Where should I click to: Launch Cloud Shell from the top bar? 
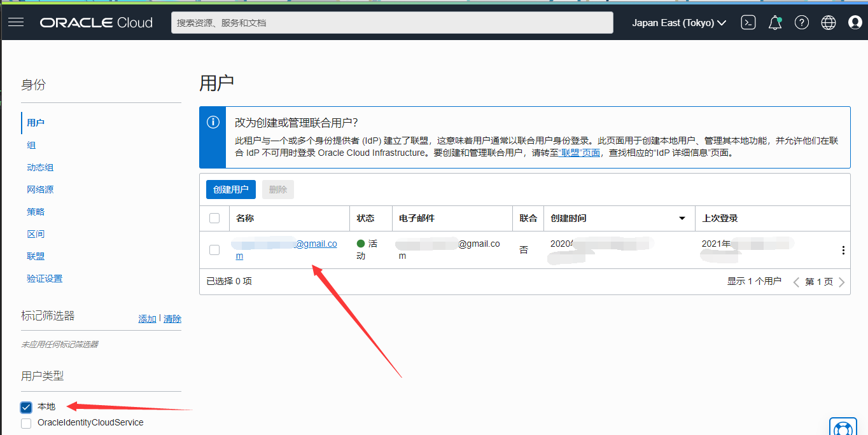748,22
